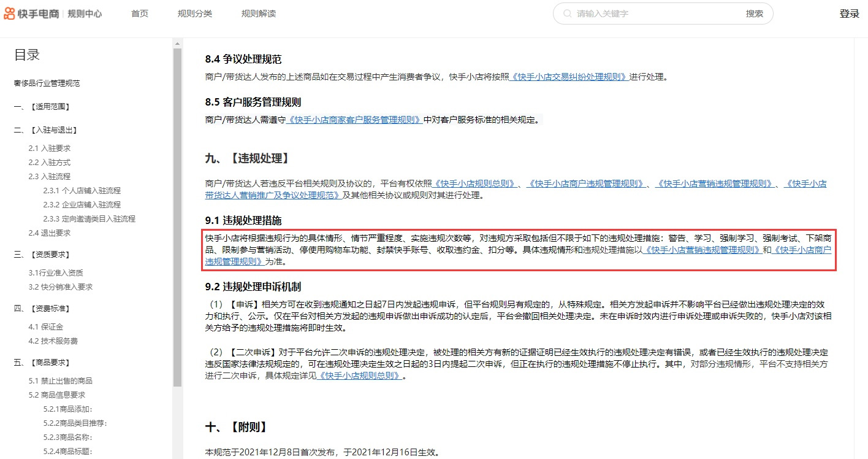Screen dimensions: 868x459
Task: Go to 5.2.1商品添加
Action: coord(68,409)
